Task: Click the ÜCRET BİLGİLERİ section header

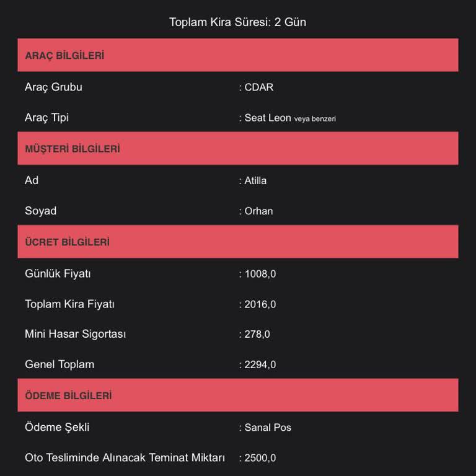Action: [67, 242]
